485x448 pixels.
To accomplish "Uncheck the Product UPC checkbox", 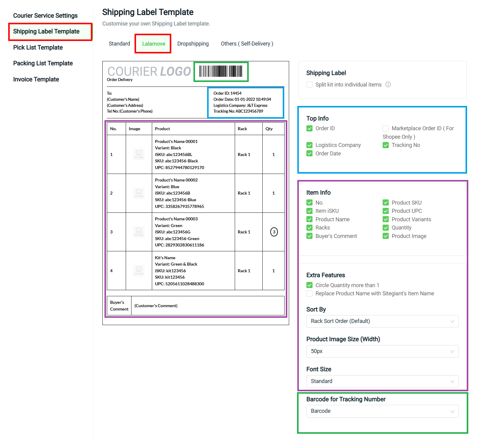I will click(x=386, y=211).
